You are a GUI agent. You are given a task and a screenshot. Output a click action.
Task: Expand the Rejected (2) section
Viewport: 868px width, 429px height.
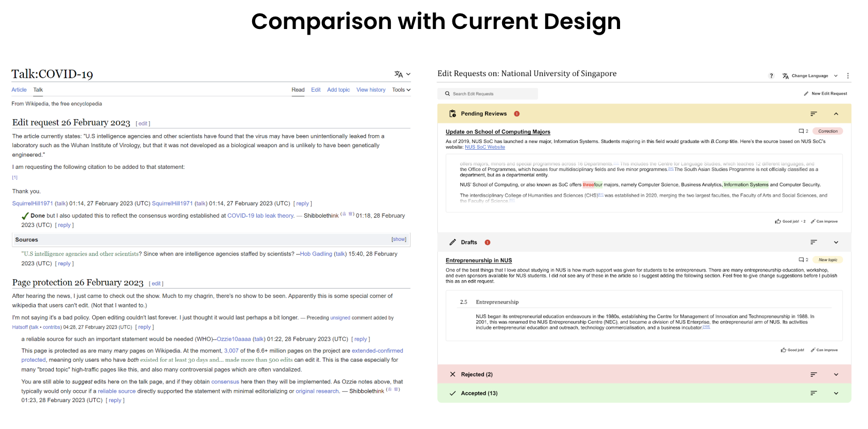836,375
